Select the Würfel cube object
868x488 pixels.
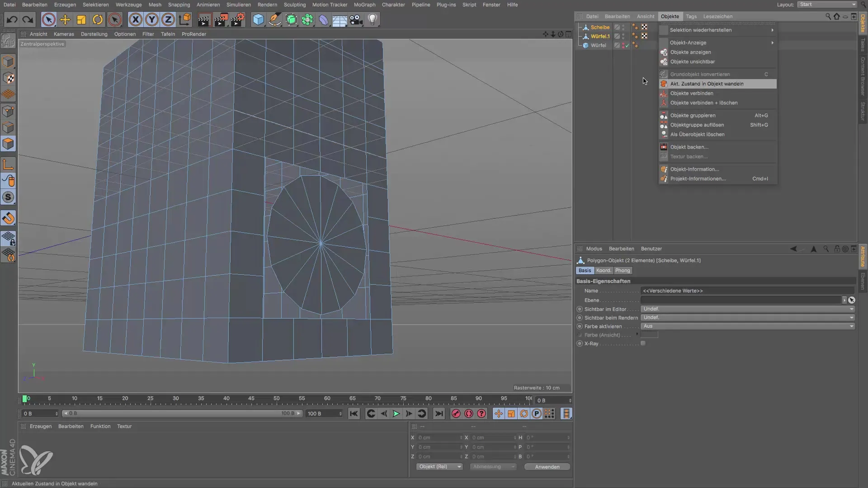point(598,45)
